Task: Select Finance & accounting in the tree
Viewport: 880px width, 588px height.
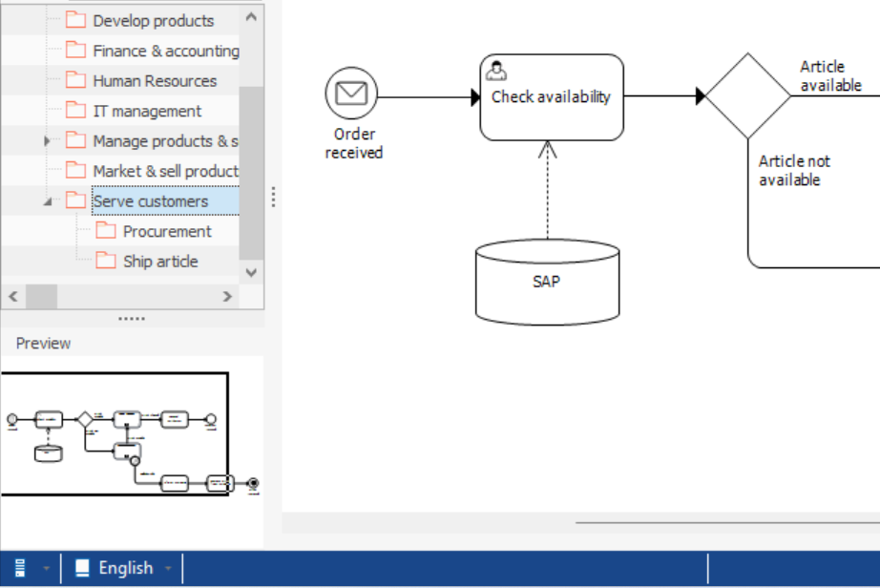Action: 166,51
